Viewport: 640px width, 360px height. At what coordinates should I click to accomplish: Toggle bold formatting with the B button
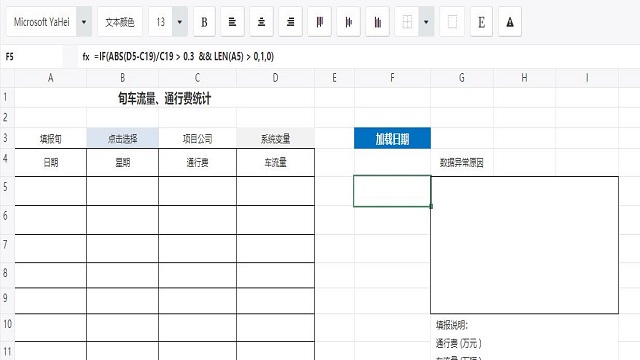tap(204, 22)
